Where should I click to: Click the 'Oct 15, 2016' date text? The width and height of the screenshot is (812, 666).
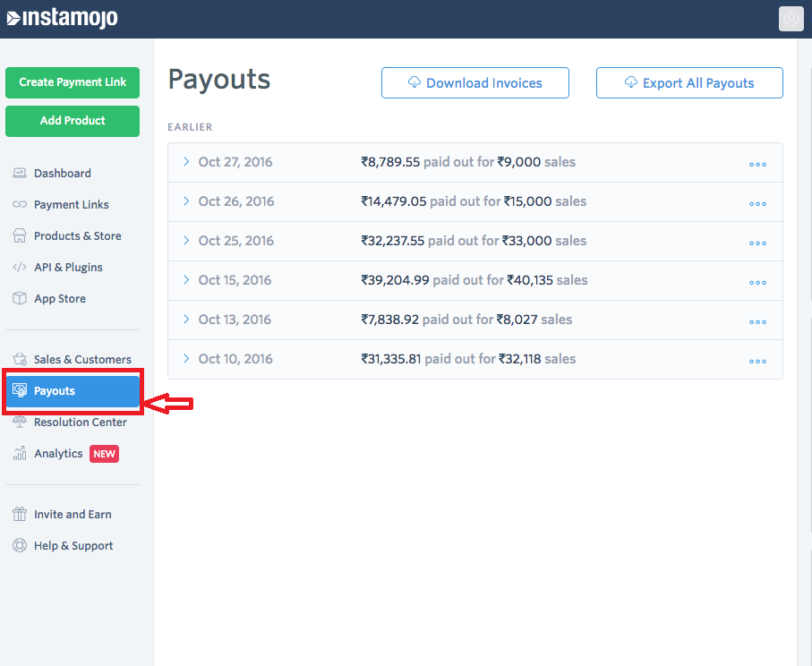(235, 279)
